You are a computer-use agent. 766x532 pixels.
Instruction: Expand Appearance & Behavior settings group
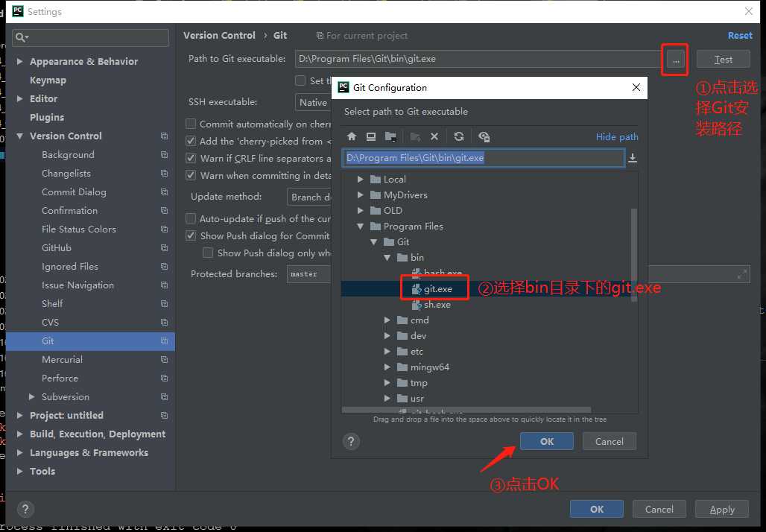[19, 62]
